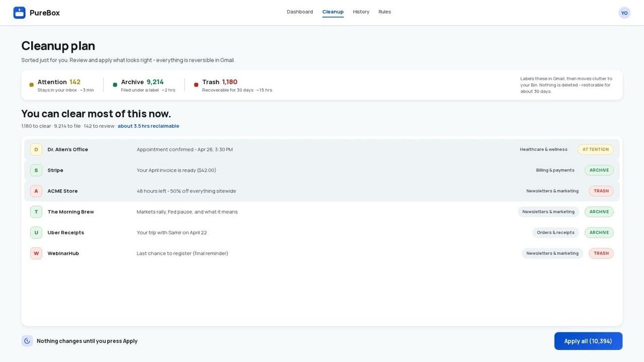Click the T avatar for The Morning Brew

point(36,212)
